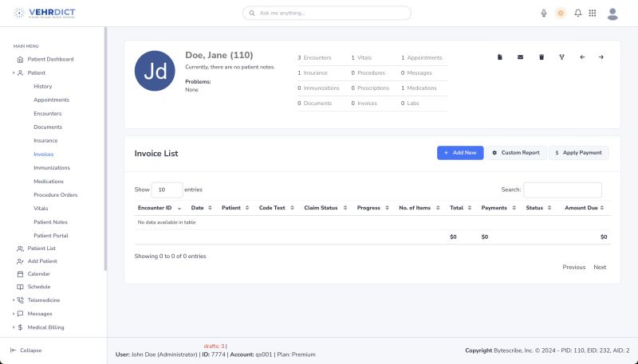Image resolution: width=638 pixels, height=364 pixels.
Task: Open Encounters in the sidebar
Action: [48, 113]
